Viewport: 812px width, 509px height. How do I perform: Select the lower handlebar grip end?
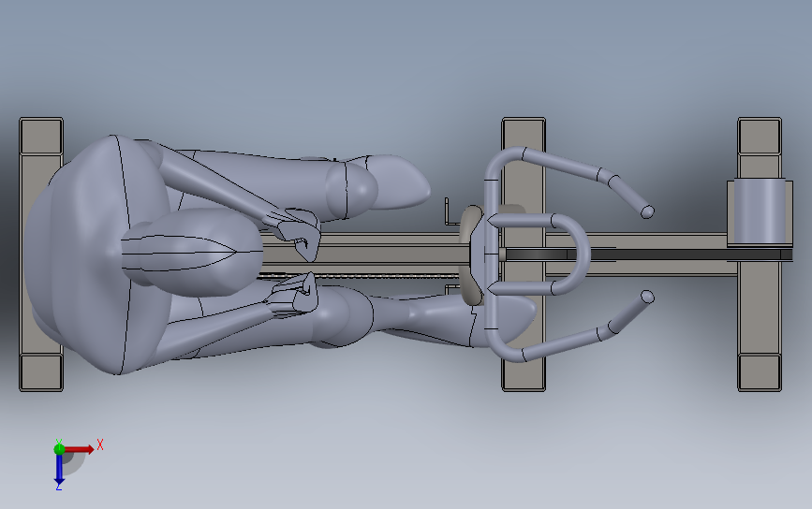coord(647,297)
